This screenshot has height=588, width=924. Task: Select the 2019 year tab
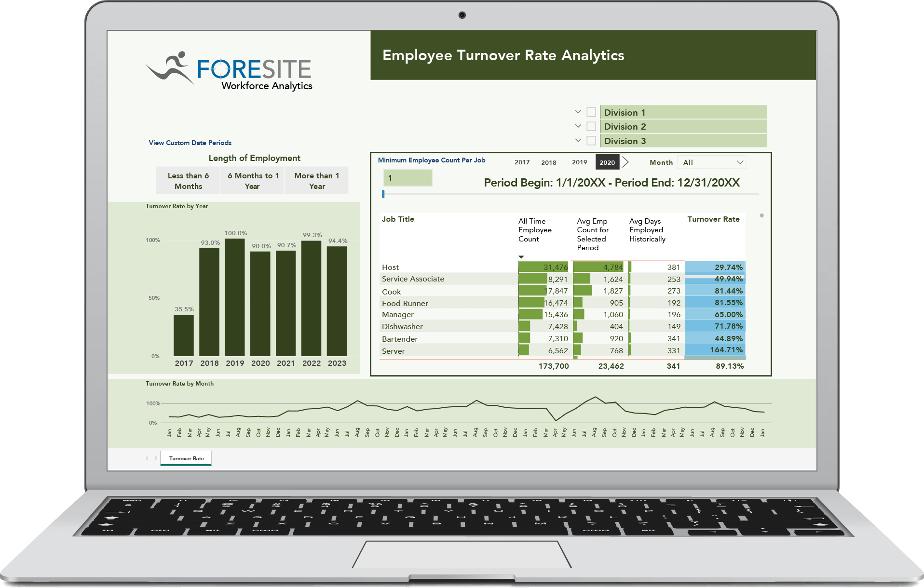click(579, 162)
